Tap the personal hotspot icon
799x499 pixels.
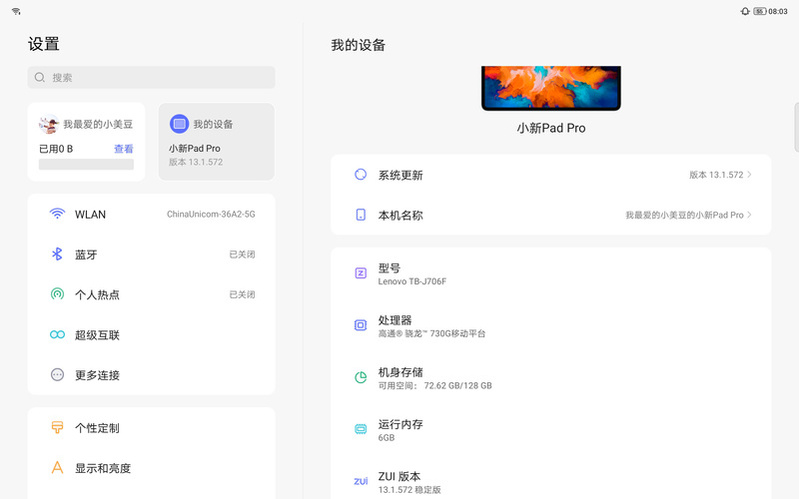57,294
